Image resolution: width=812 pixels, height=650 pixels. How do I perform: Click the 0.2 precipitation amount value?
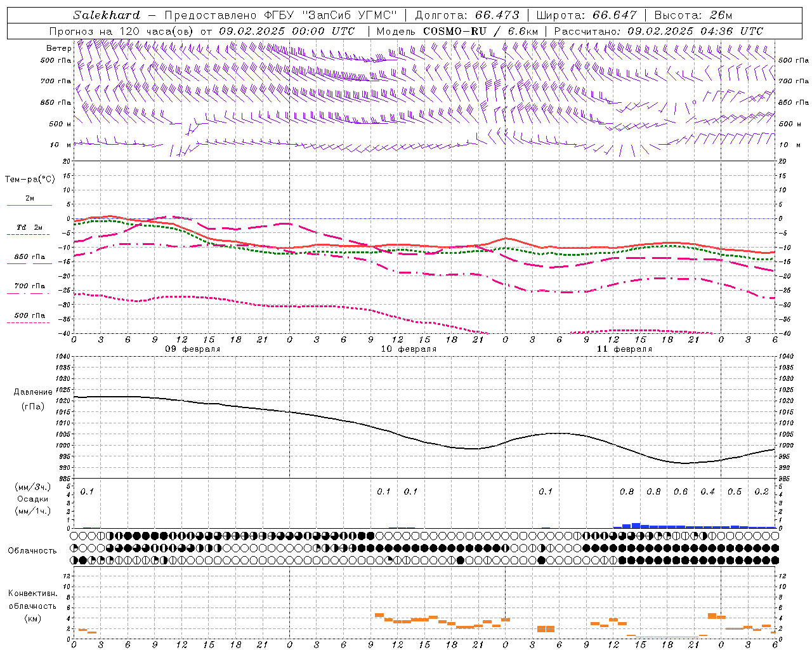(x=762, y=492)
